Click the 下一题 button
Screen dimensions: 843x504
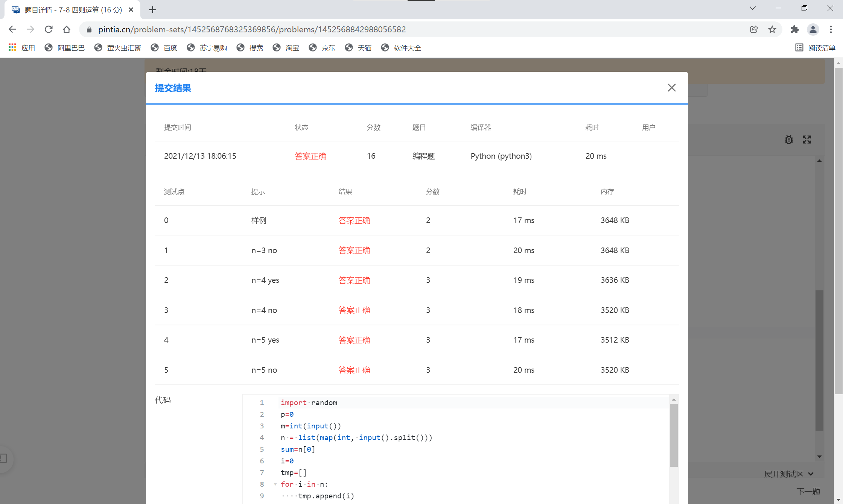pos(808,491)
